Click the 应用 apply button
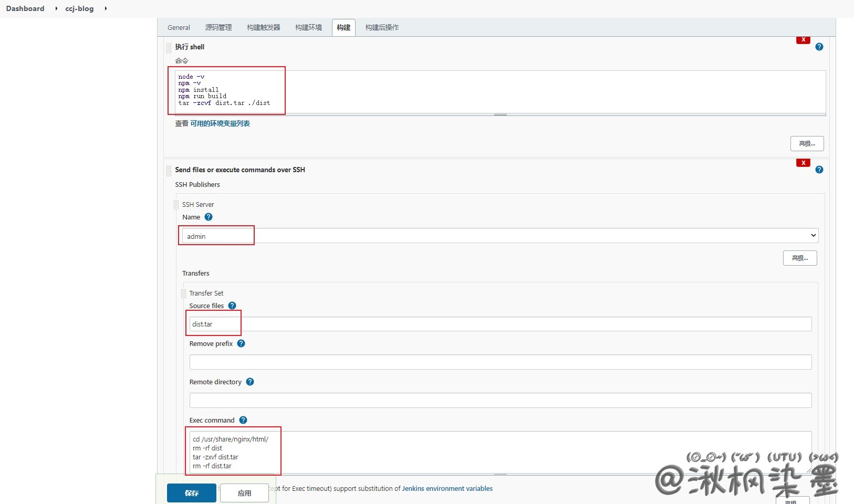854x504 pixels. (244, 493)
